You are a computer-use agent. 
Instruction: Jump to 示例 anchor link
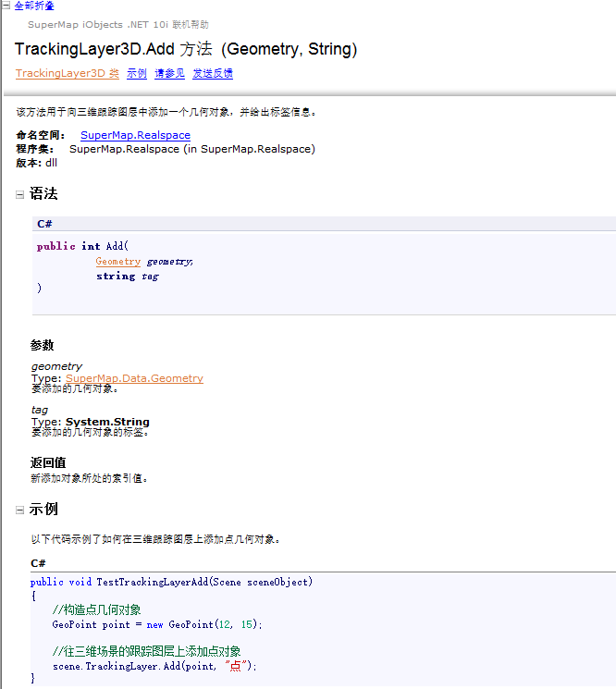coord(137,73)
